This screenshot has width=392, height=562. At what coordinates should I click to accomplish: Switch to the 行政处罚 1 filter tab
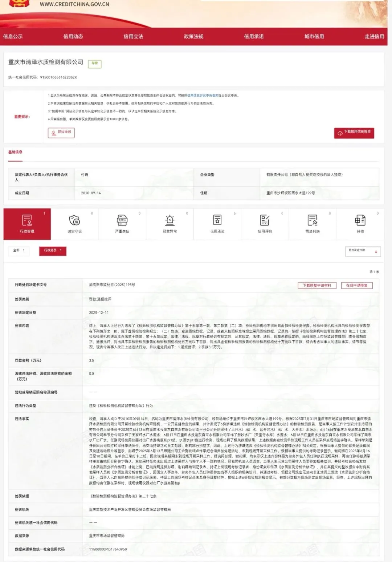click(x=53, y=251)
